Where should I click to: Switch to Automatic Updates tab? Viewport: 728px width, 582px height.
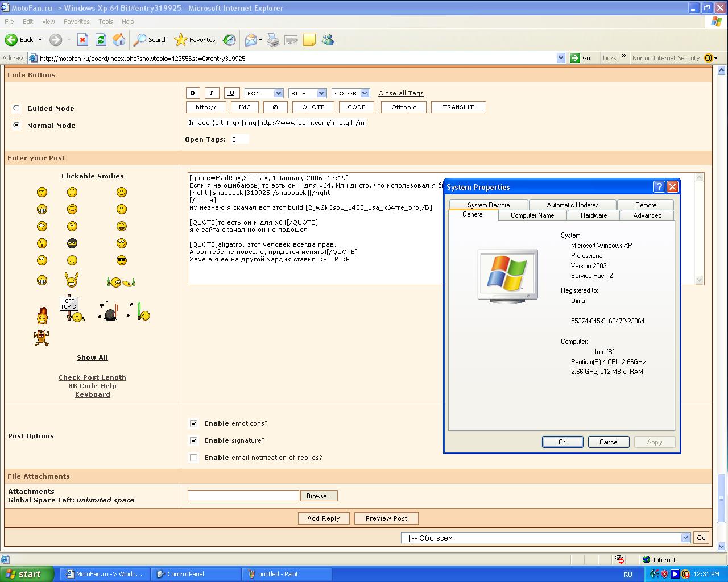click(573, 205)
